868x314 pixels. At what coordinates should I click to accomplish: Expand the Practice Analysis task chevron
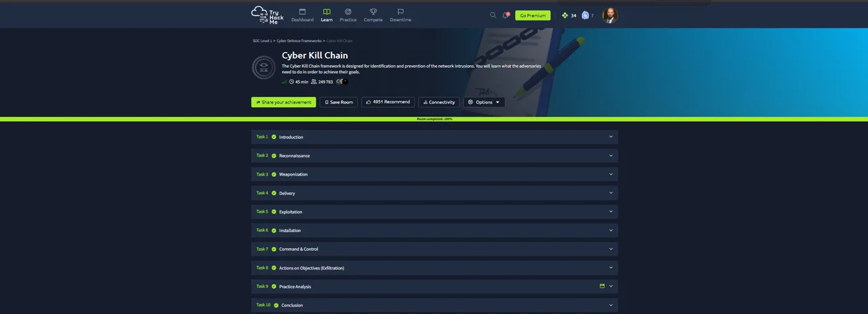611,286
